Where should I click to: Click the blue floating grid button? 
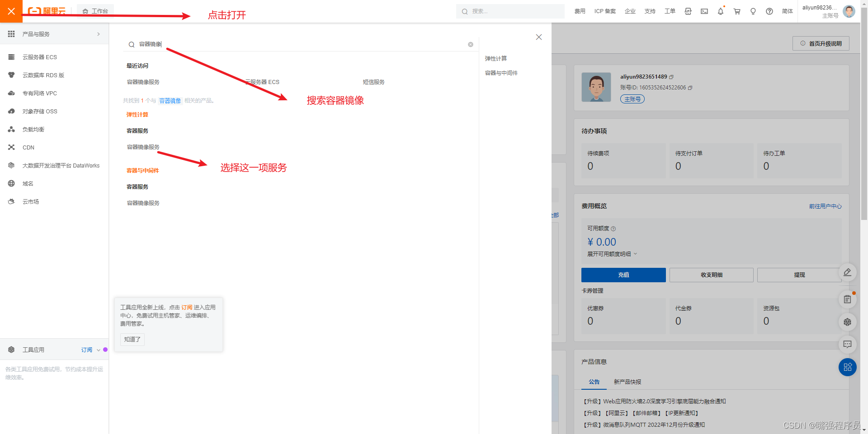(x=848, y=367)
